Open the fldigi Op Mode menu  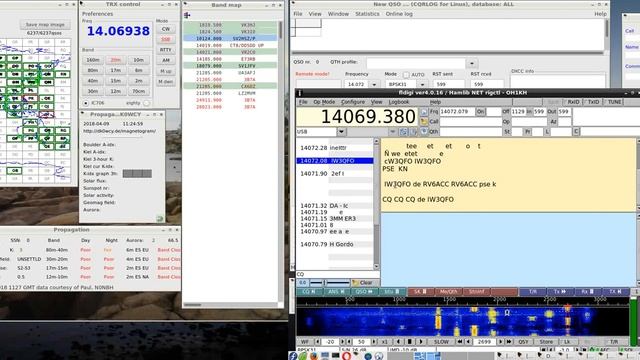click(324, 102)
